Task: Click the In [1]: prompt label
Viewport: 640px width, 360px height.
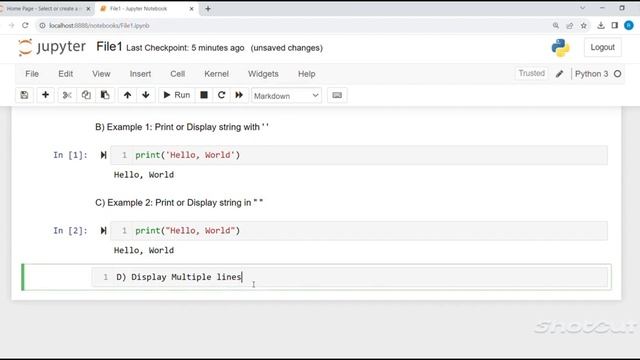Action: tap(70, 155)
